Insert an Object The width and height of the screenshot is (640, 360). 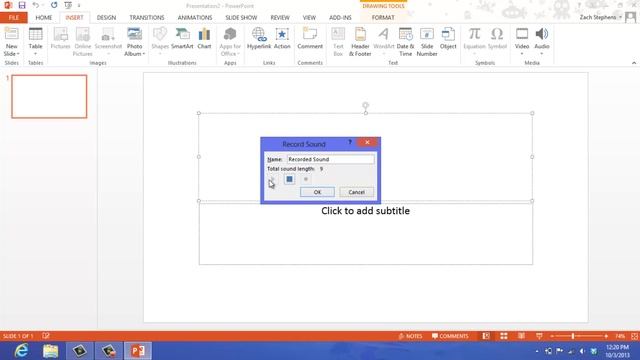(x=448, y=38)
